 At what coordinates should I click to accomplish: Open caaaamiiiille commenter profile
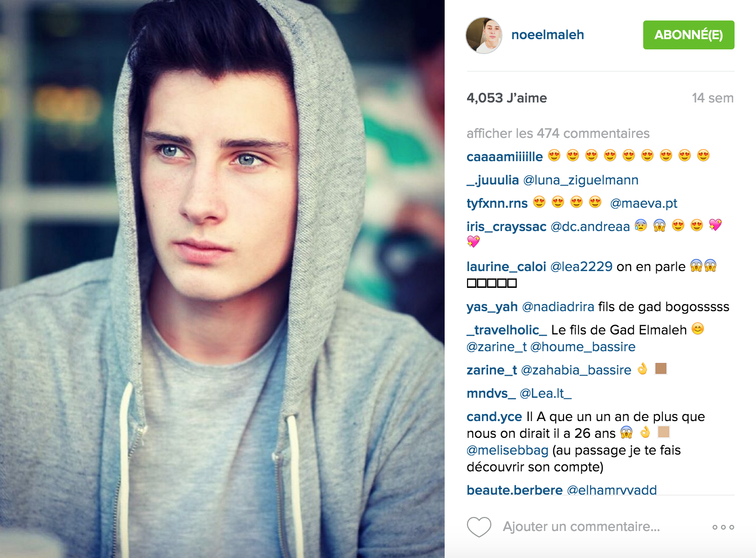pyautogui.click(x=505, y=157)
